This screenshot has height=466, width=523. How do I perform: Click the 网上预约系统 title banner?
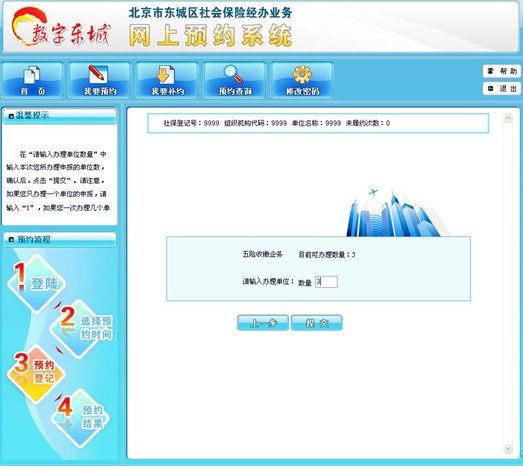click(x=210, y=35)
